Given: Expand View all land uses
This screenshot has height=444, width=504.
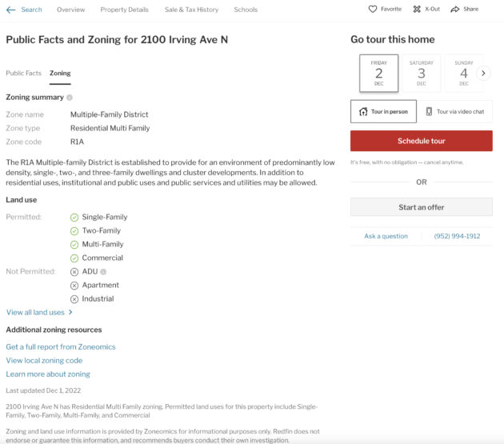Looking at the screenshot, I should (x=39, y=313).
